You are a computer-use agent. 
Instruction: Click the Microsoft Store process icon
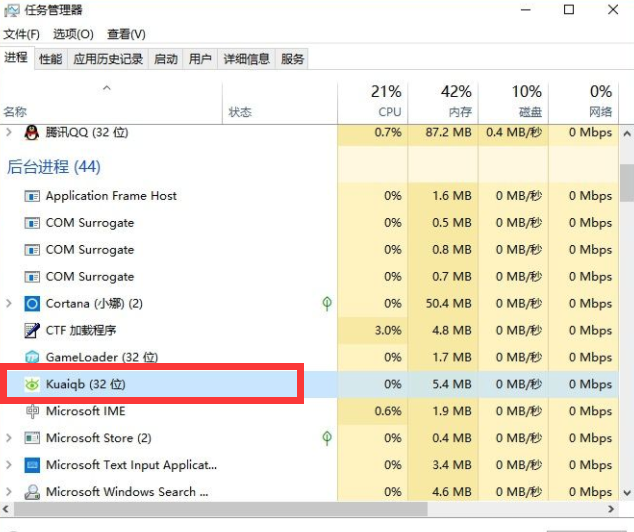(x=32, y=438)
